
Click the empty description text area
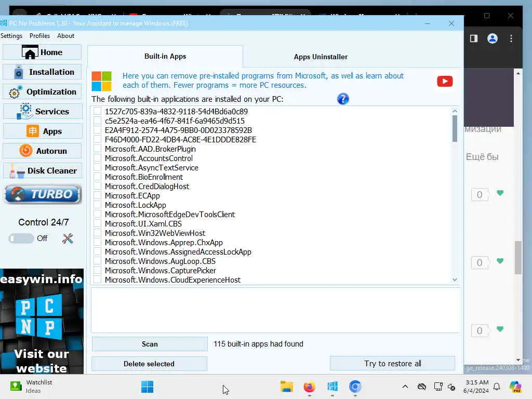pos(275,310)
